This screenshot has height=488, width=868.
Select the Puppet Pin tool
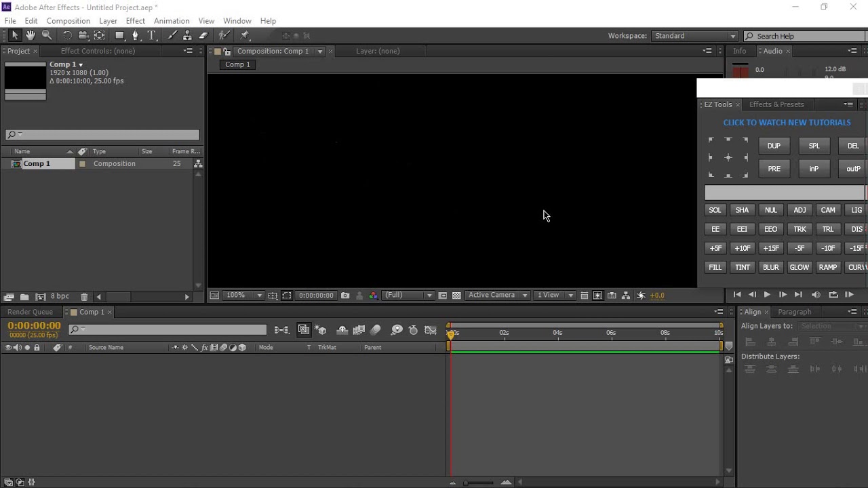[245, 35]
